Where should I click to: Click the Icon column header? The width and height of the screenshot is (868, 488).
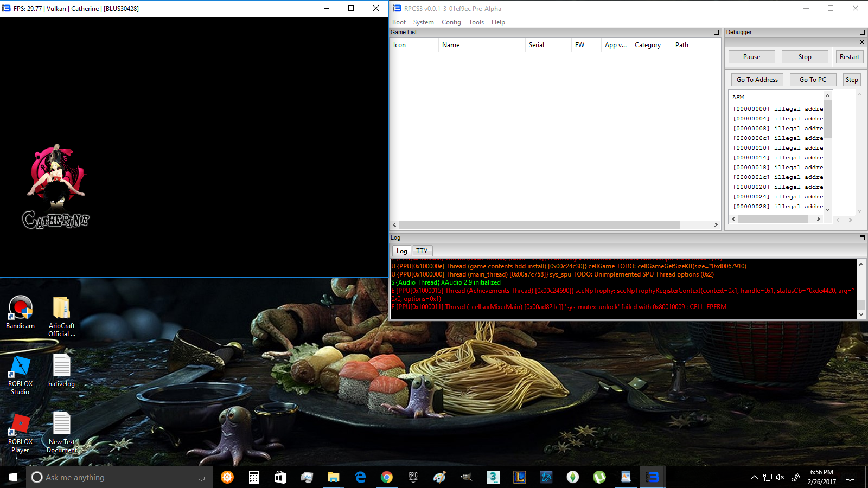click(414, 45)
